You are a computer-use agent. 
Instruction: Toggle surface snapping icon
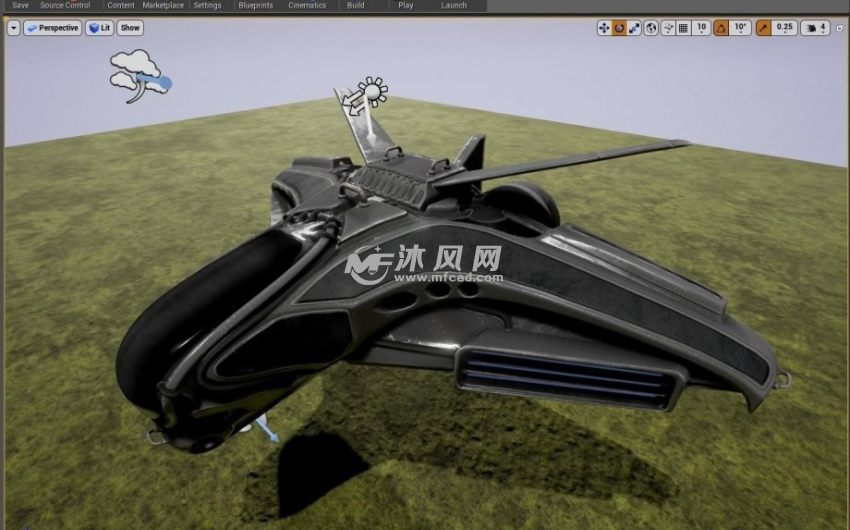669,28
